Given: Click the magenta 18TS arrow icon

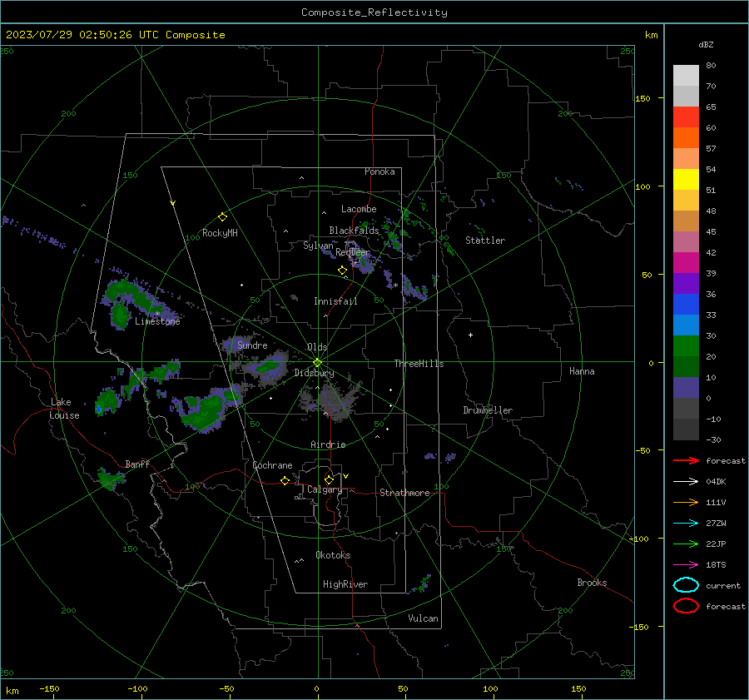Looking at the screenshot, I should 686,565.
